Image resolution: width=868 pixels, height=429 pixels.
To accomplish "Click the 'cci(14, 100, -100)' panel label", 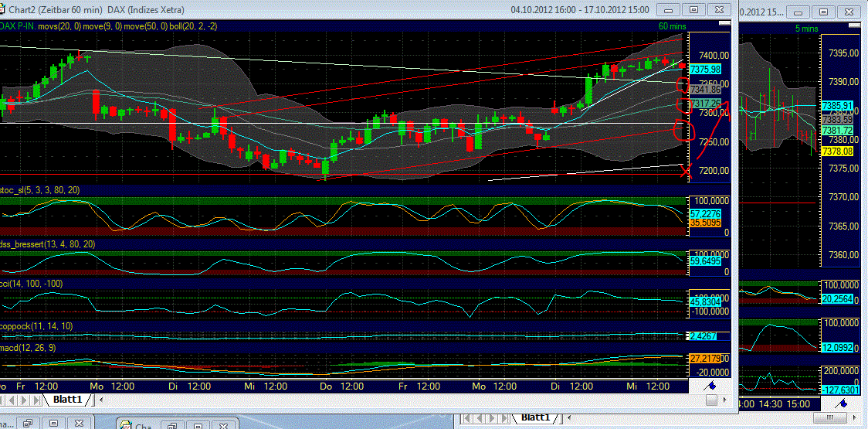I will (x=32, y=284).
